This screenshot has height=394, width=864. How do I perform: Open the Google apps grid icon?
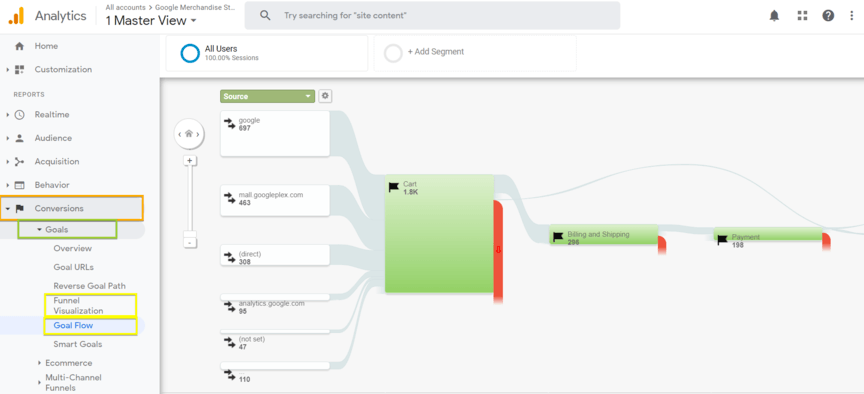point(802,15)
